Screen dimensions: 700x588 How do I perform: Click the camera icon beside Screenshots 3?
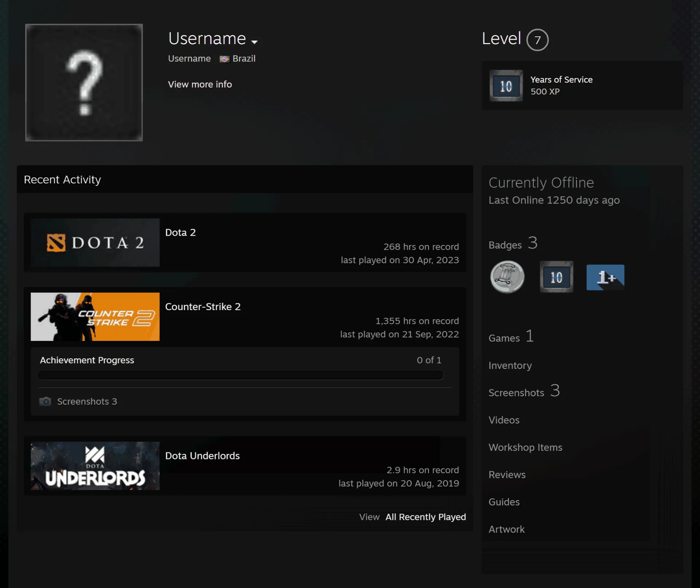pyautogui.click(x=45, y=401)
